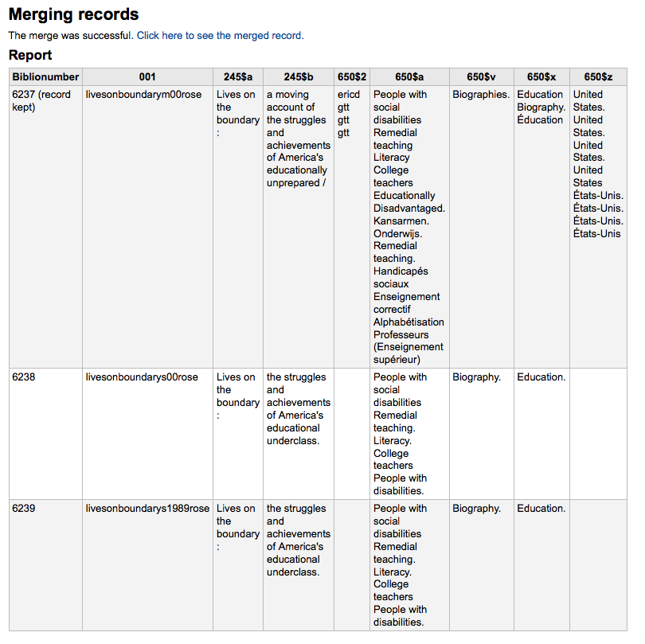Click the 001 column header
Viewport: 645px width, 644px height.
pyautogui.click(x=147, y=77)
